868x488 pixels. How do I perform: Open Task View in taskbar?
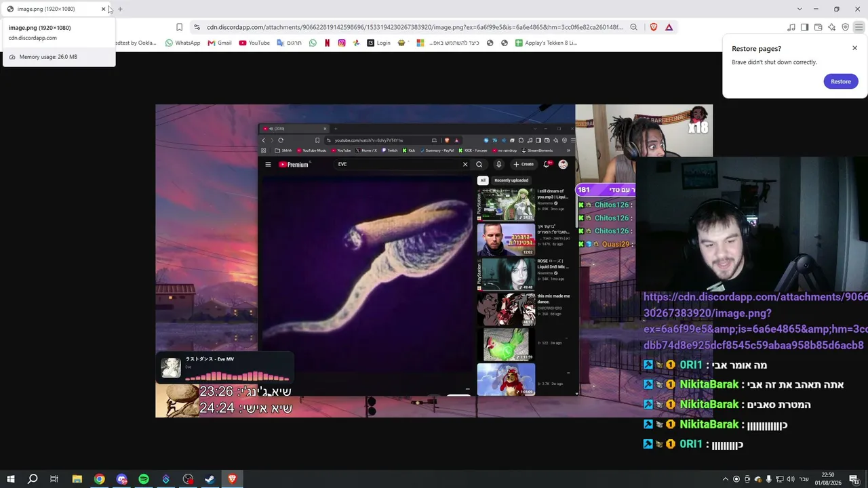[x=54, y=479]
